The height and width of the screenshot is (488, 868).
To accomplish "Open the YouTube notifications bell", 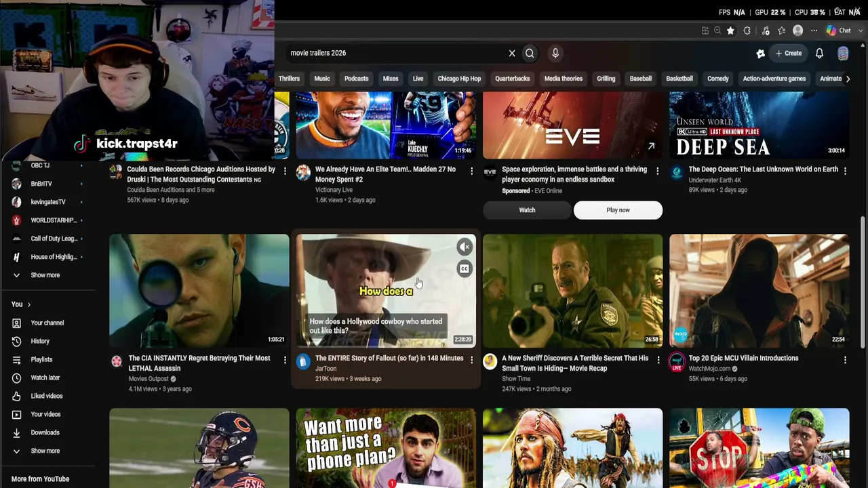I will click(x=819, y=53).
